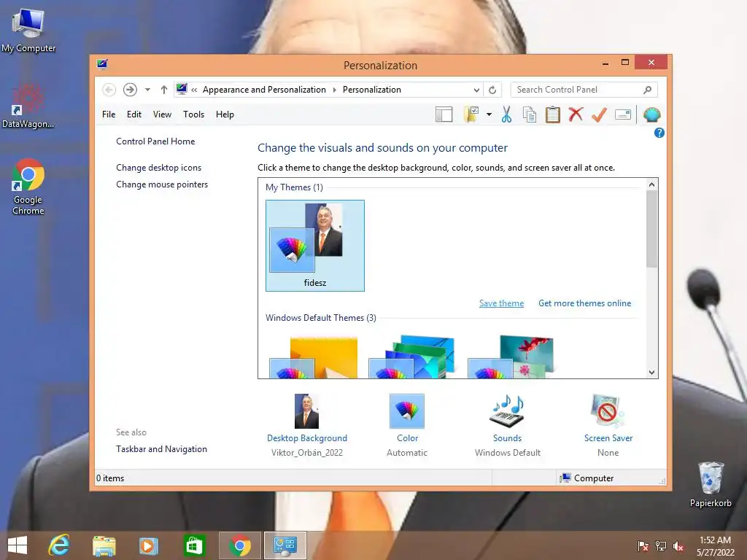Viewport: 747px width, 560px height.
Task: Go up one level arrow
Action: tap(164, 90)
